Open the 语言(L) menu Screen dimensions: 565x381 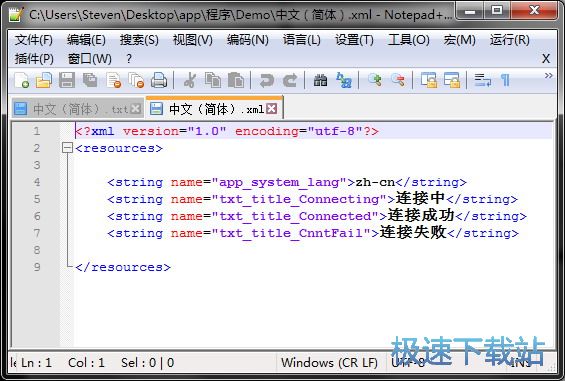pyautogui.click(x=302, y=40)
